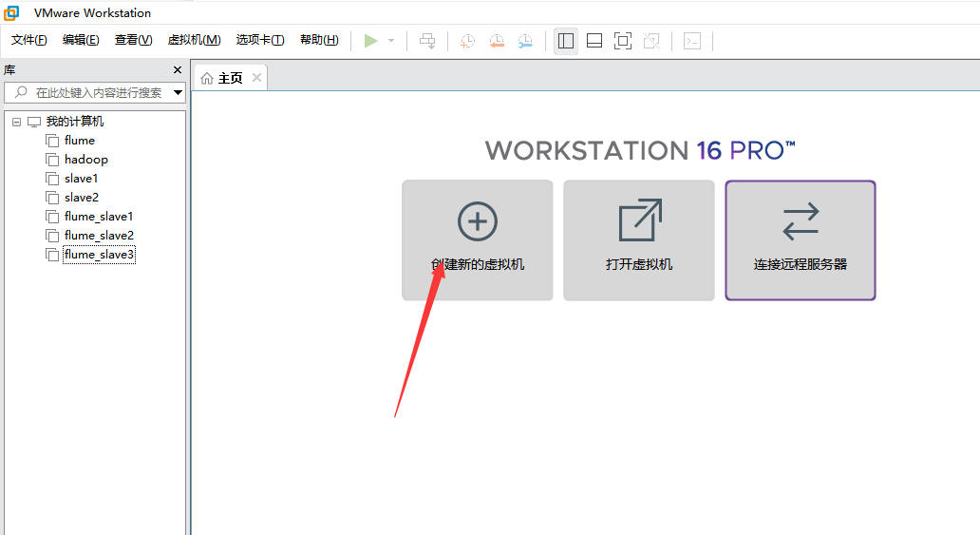Switch to the 主页 home tab
This screenshot has height=535, width=980.
point(230,78)
